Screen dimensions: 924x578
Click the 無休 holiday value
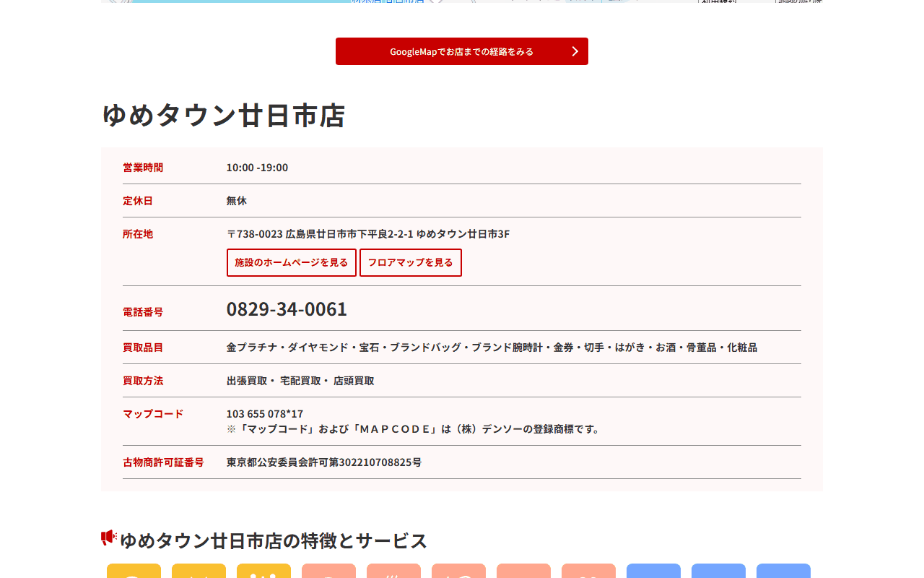point(237,201)
